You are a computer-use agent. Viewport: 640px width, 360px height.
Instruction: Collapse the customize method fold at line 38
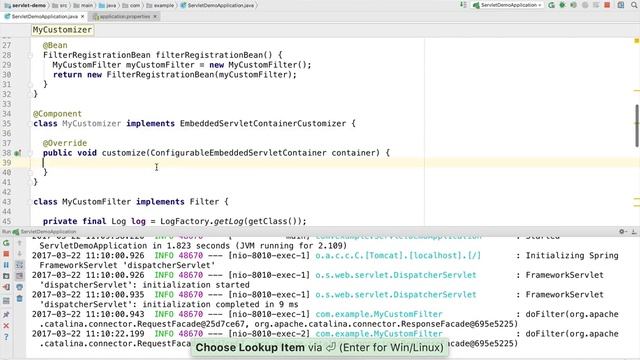[x=30, y=153]
